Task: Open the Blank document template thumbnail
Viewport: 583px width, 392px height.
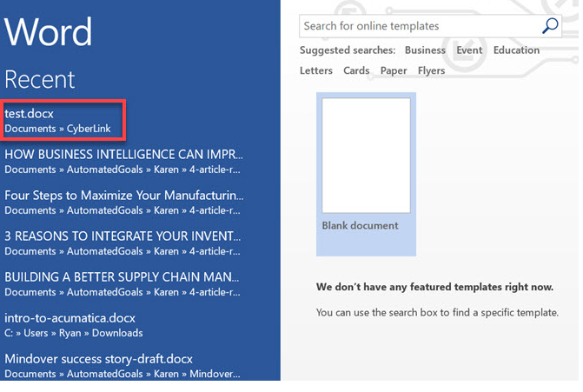Action: [x=366, y=156]
